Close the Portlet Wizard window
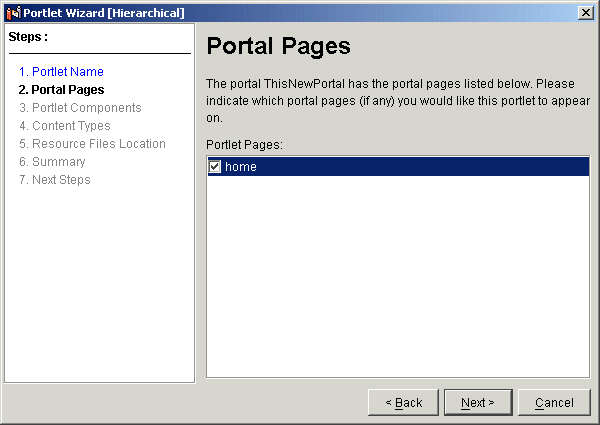This screenshot has height=425, width=600. (x=586, y=13)
